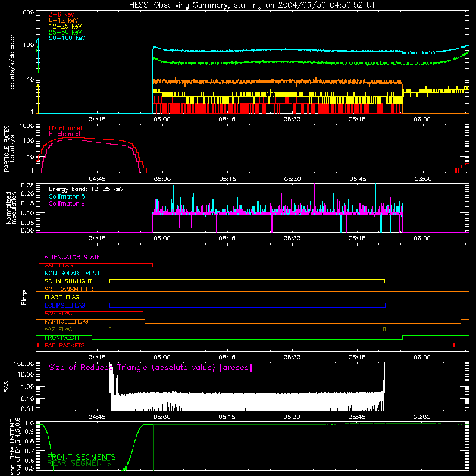
Task: Click the 'Size of Reduced Triangle' plot title
Action: (x=151, y=368)
